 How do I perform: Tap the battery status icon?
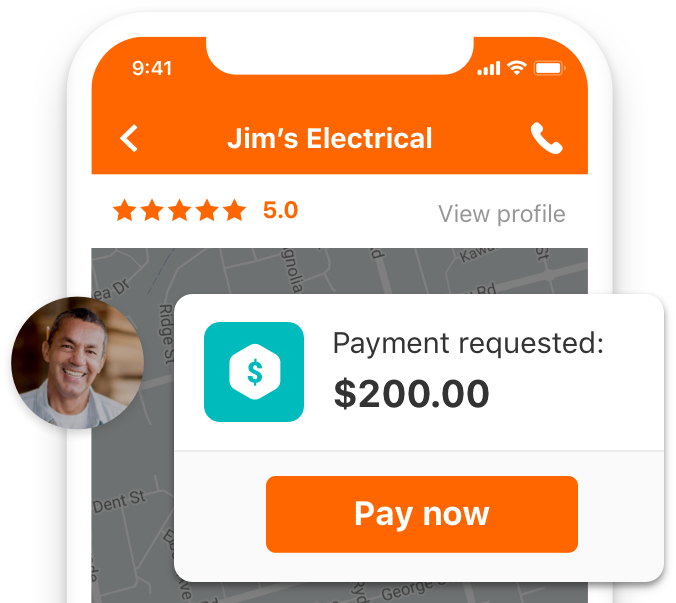coord(549,68)
